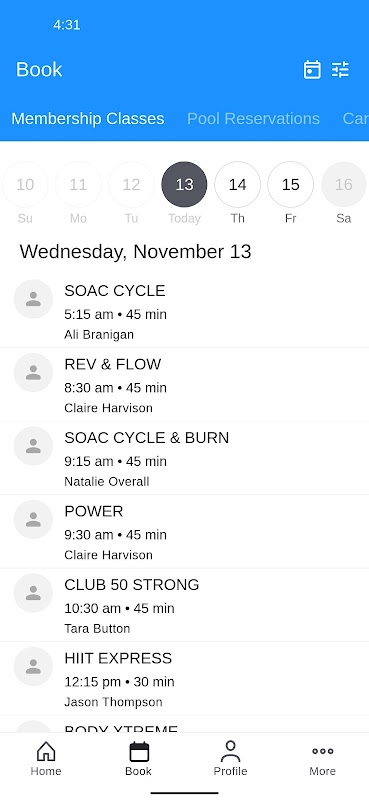Open the calendar date picker icon
This screenshot has height=800, width=369.
click(x=312, y=69)
